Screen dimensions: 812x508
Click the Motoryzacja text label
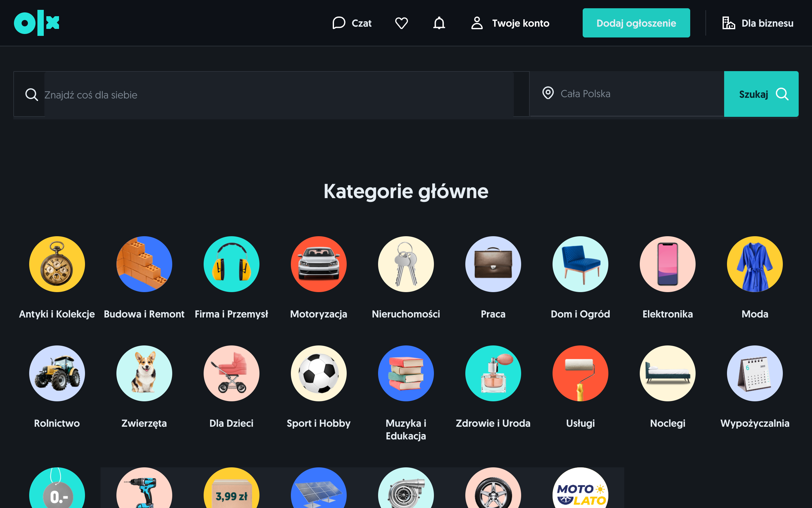click(x=319, y=314)
